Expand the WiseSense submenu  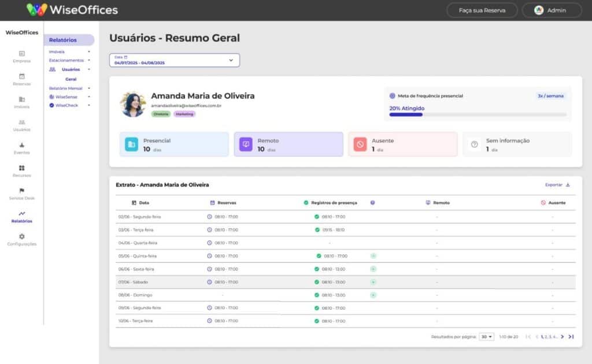(x=89, y=97)
